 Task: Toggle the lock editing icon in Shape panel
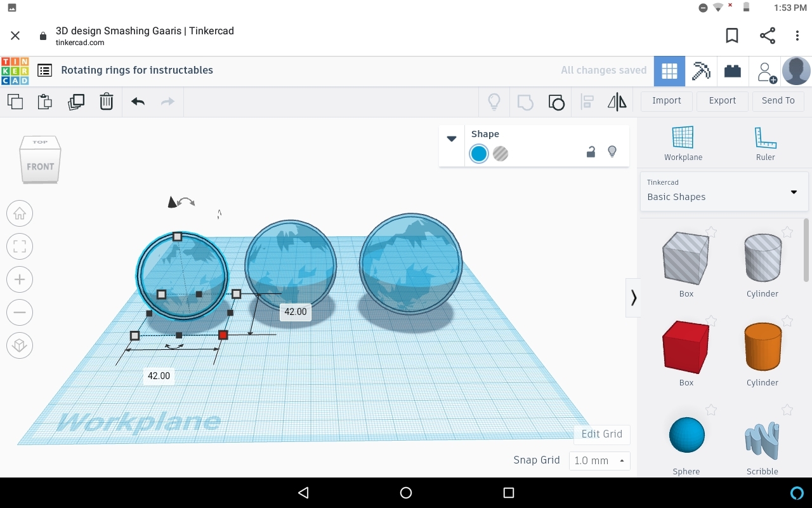(591, 152)
